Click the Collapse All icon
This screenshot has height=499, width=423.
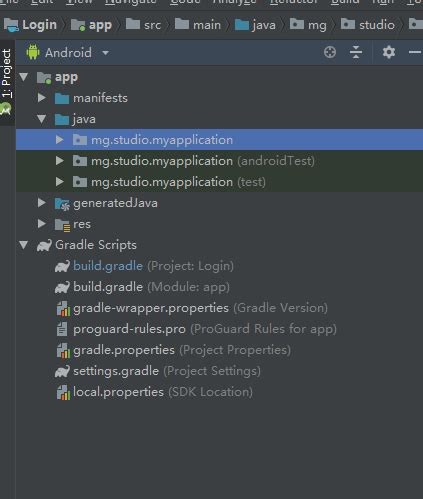pos(356,52)
